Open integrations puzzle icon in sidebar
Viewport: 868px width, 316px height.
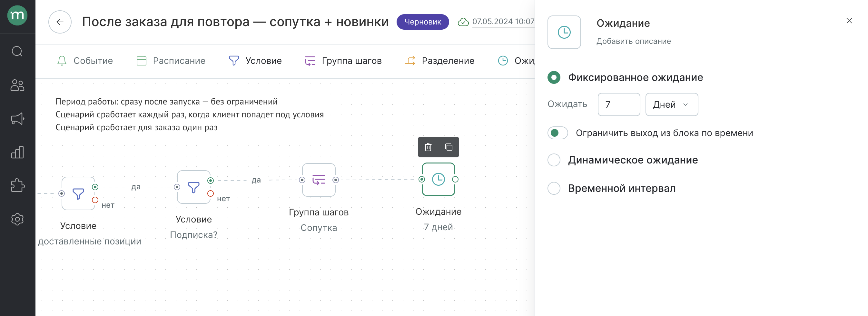(x=17, y=186)
